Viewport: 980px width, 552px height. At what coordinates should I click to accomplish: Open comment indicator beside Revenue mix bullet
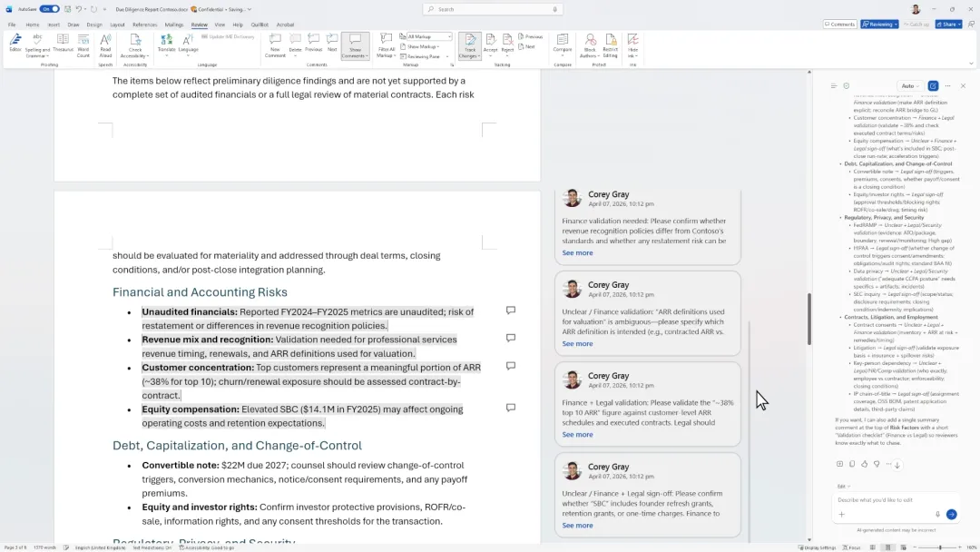(x=511, y=338)
